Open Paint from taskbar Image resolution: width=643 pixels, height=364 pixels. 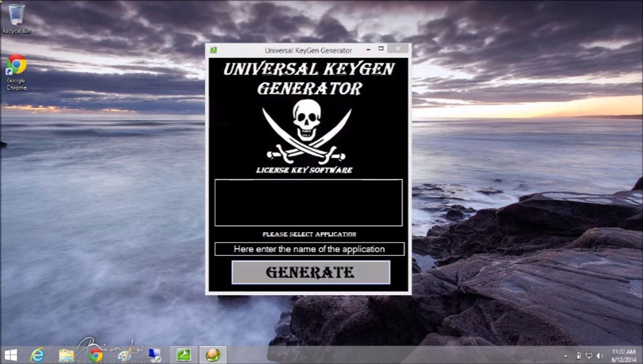click(x=124, y=355)
